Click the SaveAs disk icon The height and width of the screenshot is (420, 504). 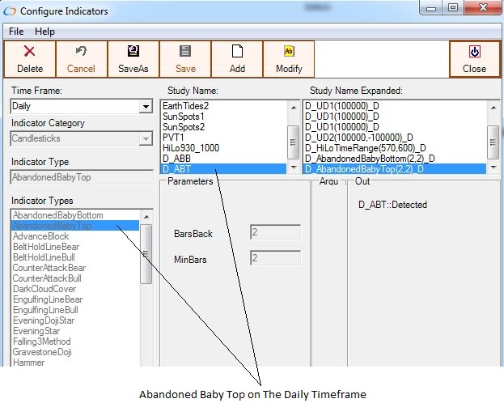(133, 51)
